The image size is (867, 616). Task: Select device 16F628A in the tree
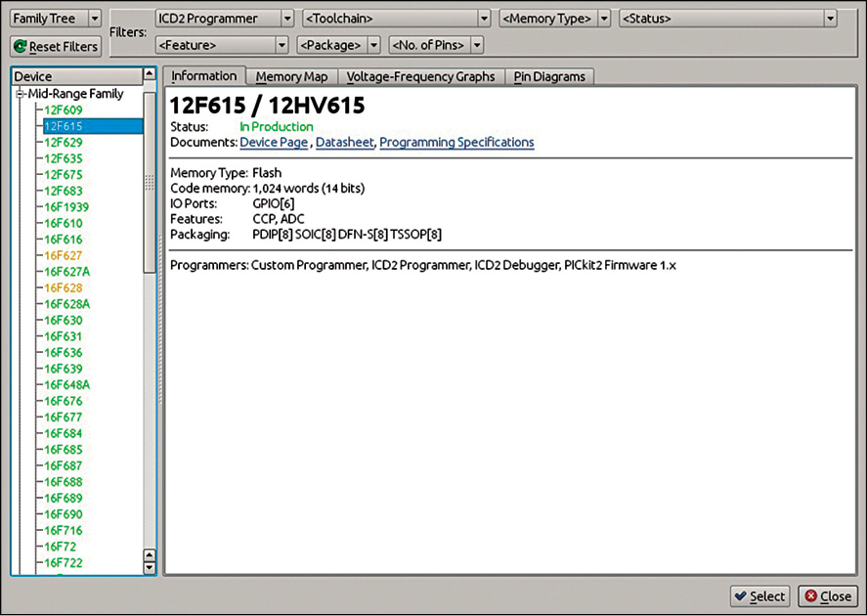tap(67, 304)
